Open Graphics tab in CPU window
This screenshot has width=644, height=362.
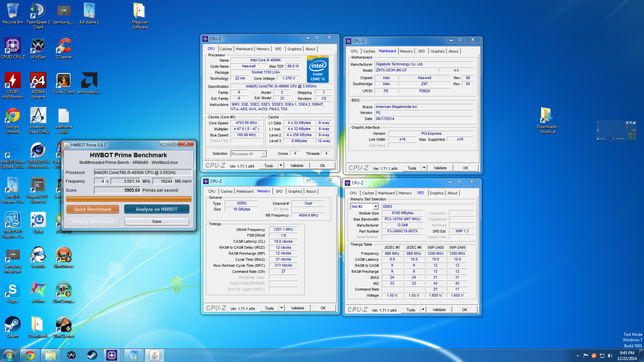[294, 49]
